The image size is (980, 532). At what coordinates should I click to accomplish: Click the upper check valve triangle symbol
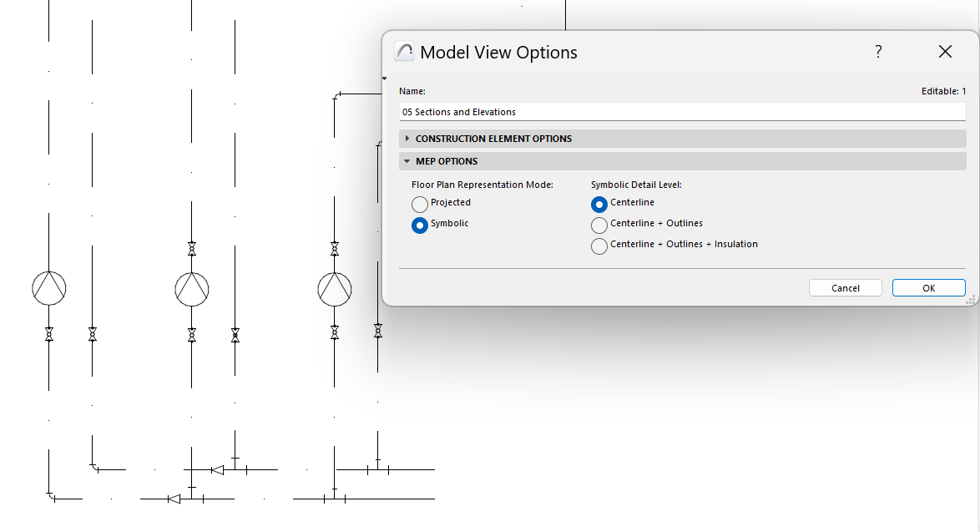click(217, 470)
